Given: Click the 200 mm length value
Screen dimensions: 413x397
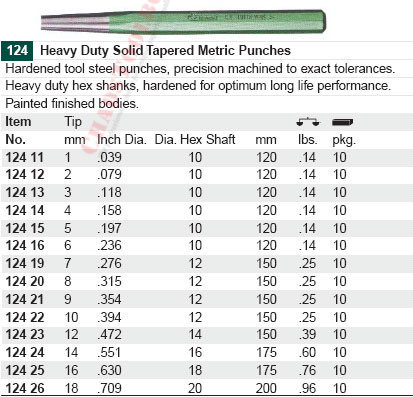Looking at the screenshot, I should point(266,388).
